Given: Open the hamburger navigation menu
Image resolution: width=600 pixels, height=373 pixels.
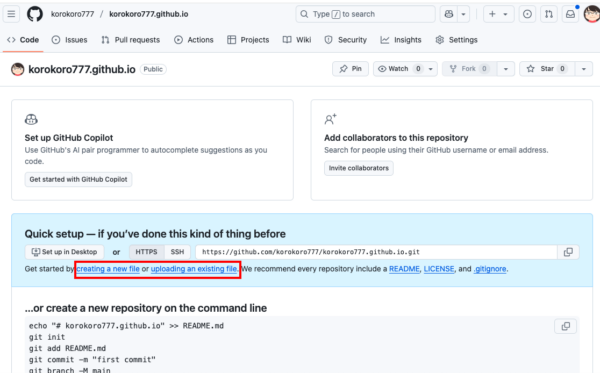Looking at the screenshot, I should (x=11, y=14).
